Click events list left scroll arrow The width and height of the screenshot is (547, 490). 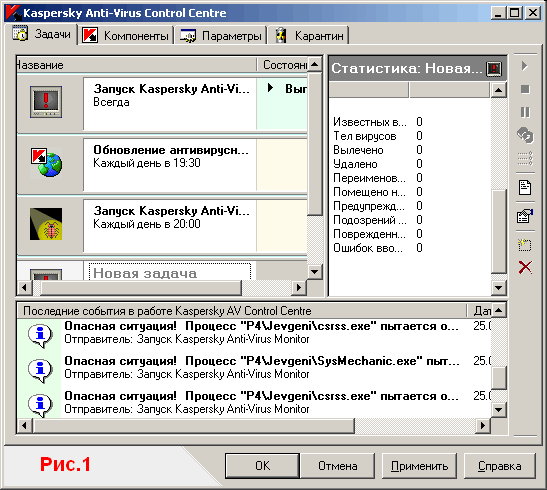[x=24, y=425]
